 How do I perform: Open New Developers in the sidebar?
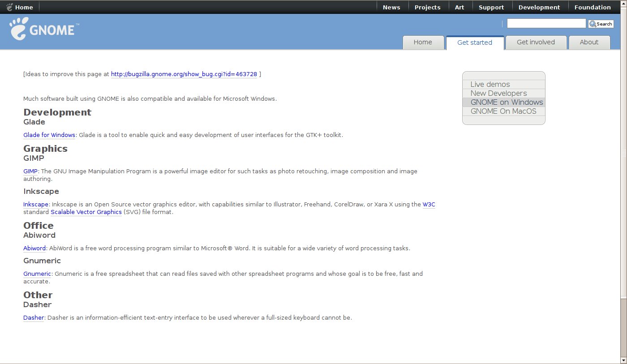pos(498,93)
